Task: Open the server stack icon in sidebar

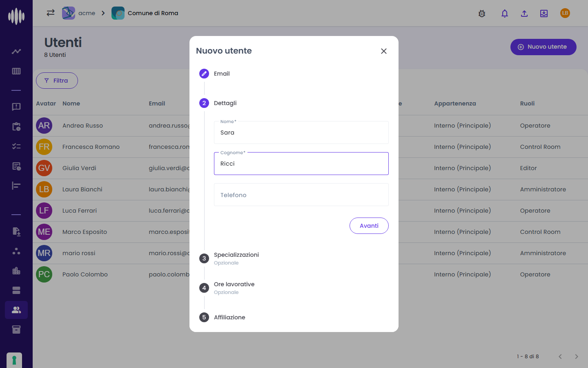Action: pos(16,290)
